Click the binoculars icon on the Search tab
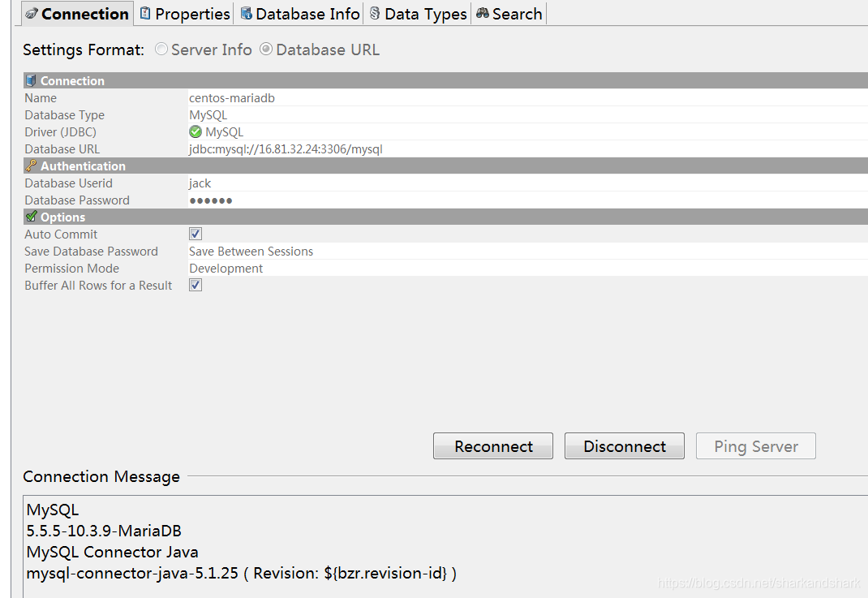The image size is (868, 598). [483, 13]
